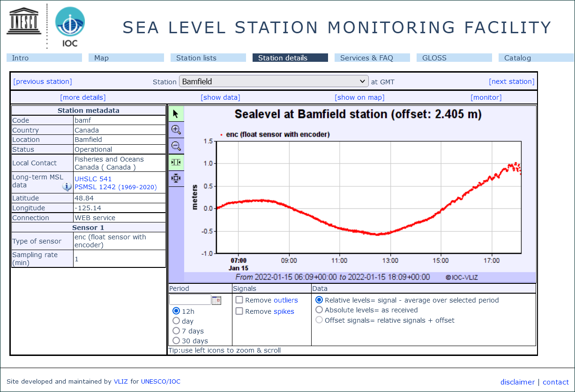Click the IOC logo
This screenshot has height=392, width=575.
click(70, 27)
